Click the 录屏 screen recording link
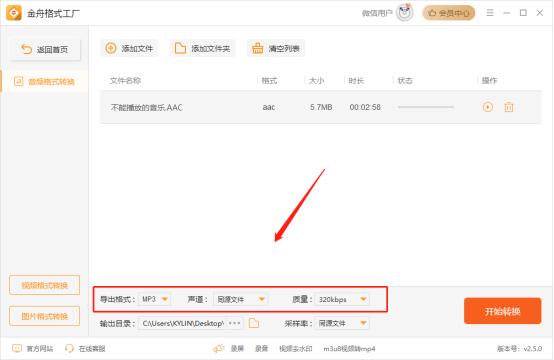 237,349
